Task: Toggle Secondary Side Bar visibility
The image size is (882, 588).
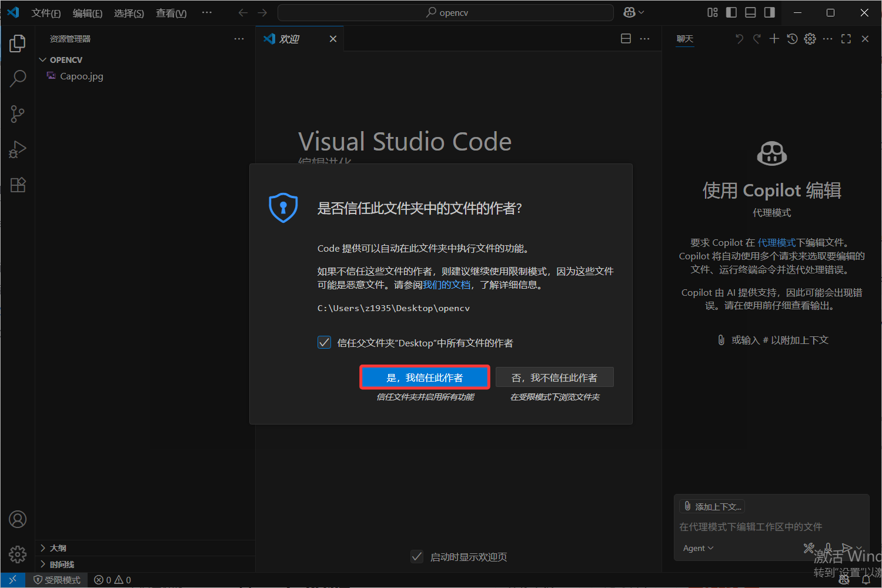Action: [x=769, y=12]
